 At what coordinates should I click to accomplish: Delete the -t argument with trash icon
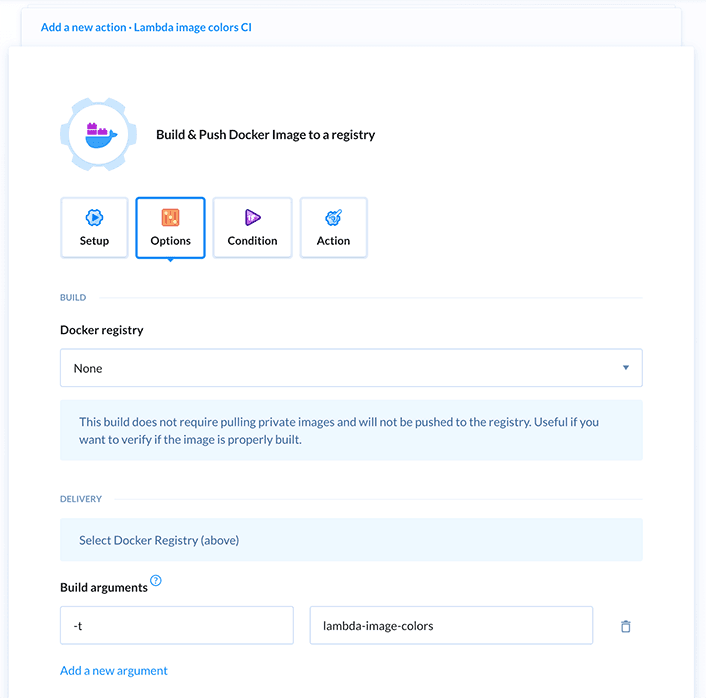click(x=626, y=626)
